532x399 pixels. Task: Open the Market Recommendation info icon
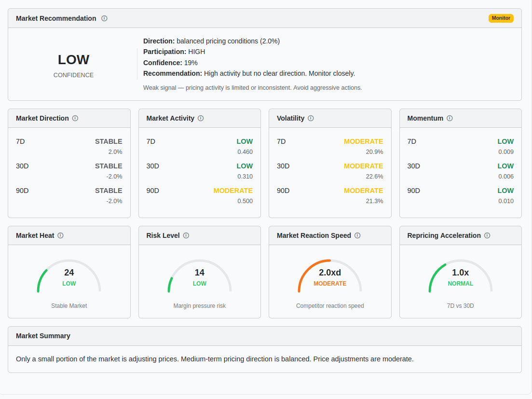pyautogui.click(x=104, y=18)
